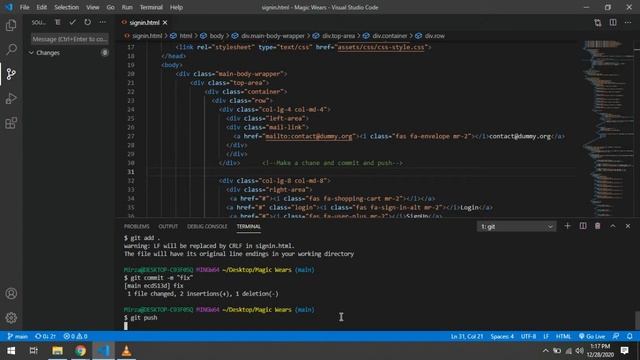Image resolution: width=640 pixels, height=360 pixels.
Task: Click the commit message input field
Action: tap(70, 39)
